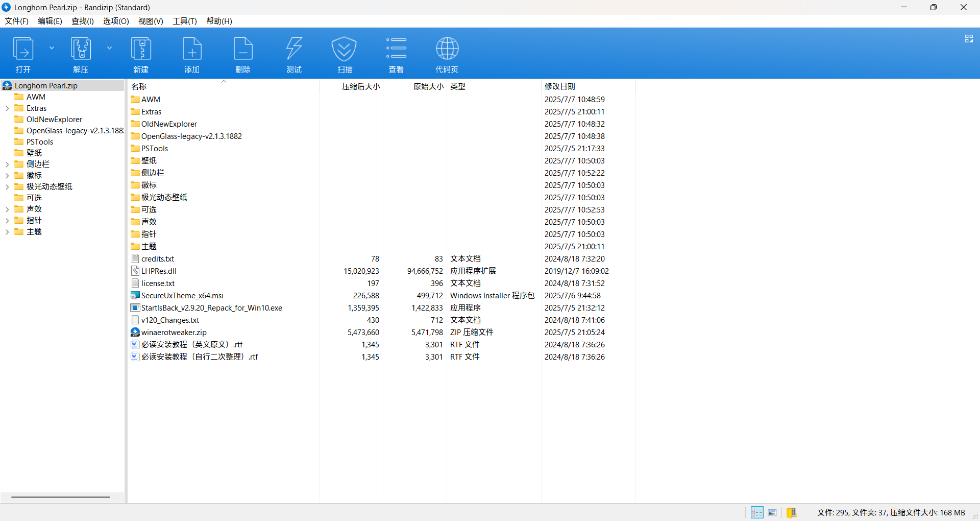Open the 编辑(E) menu
The width and height of the screenshot is (980, 521).
point(50,21)
